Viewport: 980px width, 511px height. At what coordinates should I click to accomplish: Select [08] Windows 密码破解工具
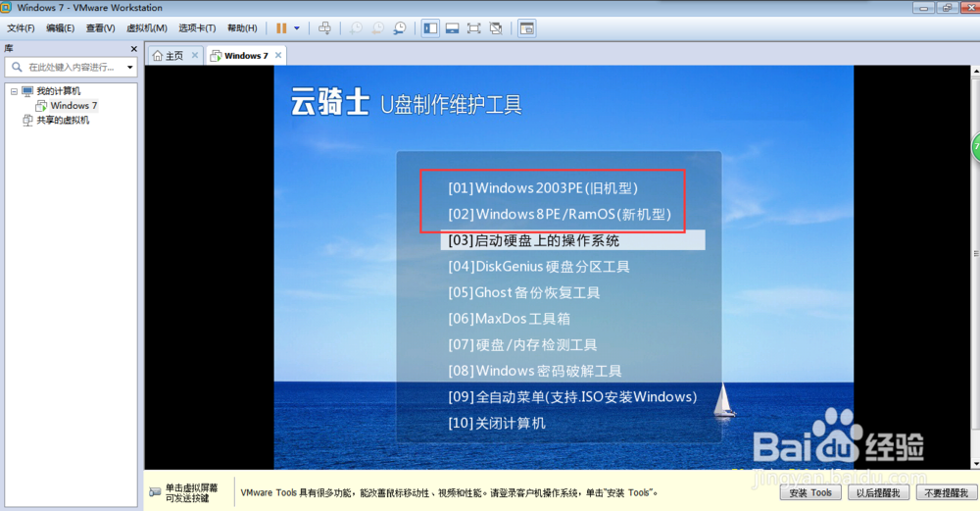coord(534,371)
